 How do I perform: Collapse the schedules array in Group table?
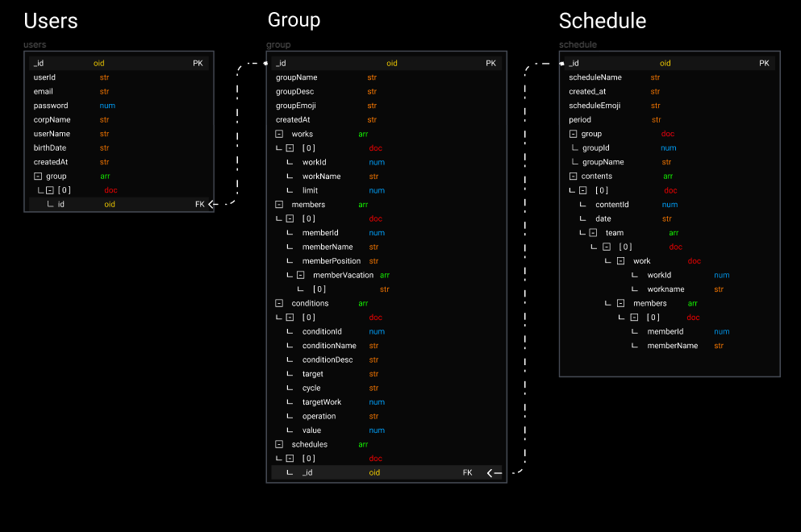pyautogui.click(x=279, y=444)
